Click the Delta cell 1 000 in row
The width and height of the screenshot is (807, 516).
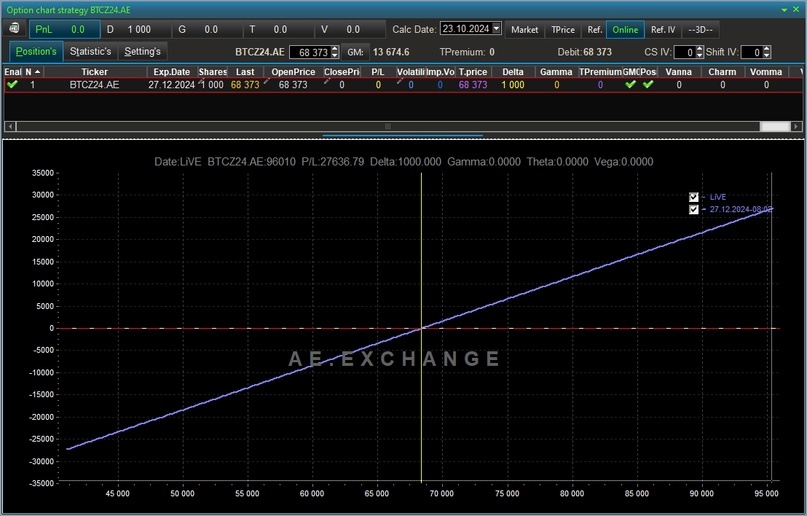click(x=513, y=84)
